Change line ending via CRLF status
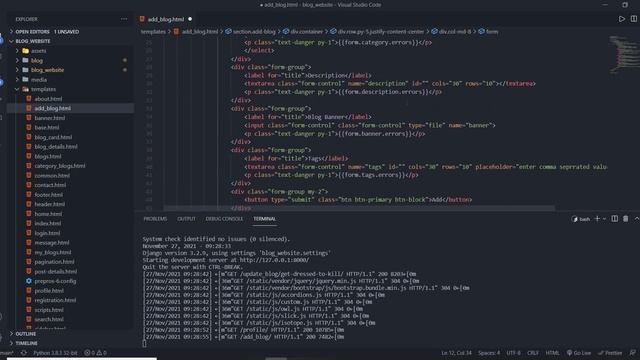 pos(533,353)
